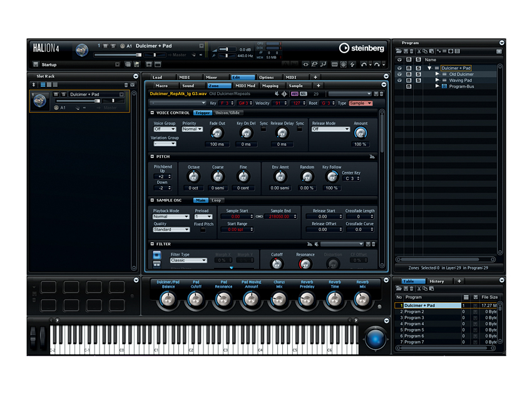Click the globe program icon in header

[82, 50]
